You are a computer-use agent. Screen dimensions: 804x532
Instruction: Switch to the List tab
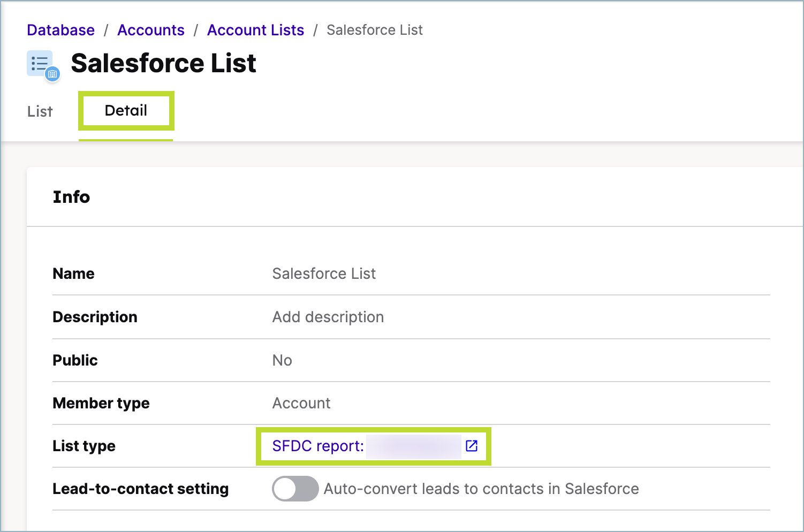(39, 111)
